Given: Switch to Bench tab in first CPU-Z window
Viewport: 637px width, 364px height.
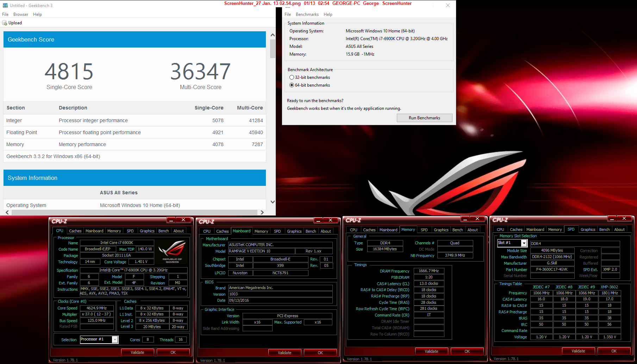Looking at the screenshot, I should point(163,231).
